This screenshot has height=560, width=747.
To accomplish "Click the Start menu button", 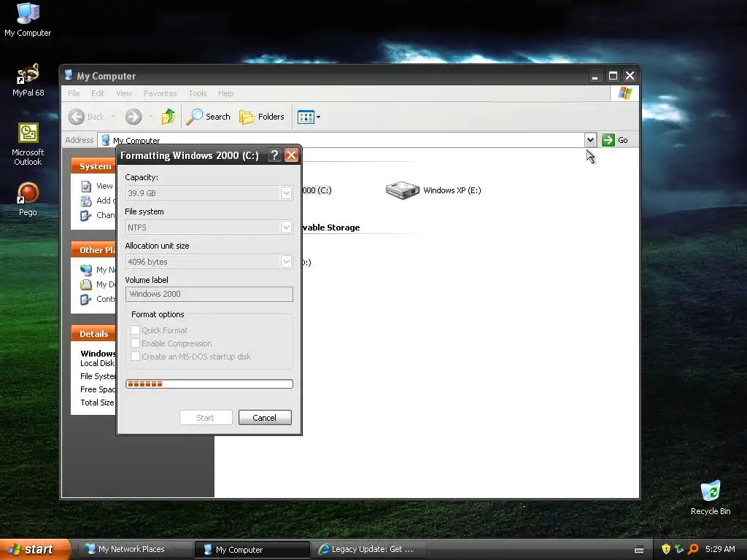I will [x=34, y=549].
